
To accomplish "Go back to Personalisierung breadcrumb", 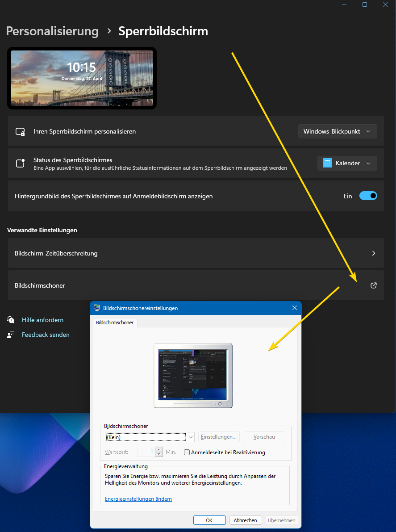I will [53, 31].
